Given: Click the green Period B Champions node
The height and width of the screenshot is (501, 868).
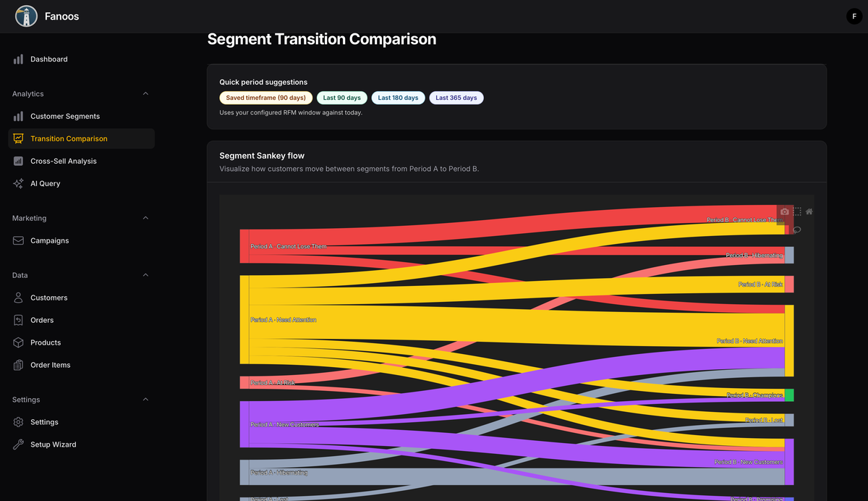Looking at the screenshot, I should (789, 395).
